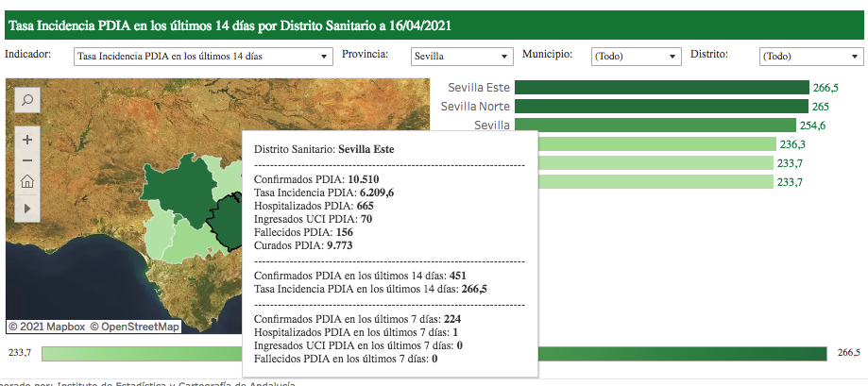Expand the Municipio filter dropdown

[x=635, y=57]
